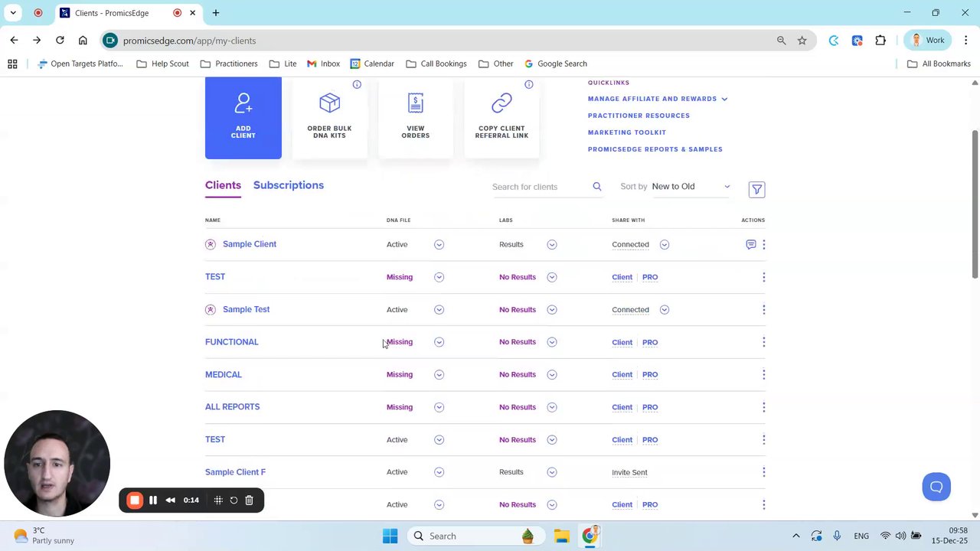The width and height of the screenshot is (980, 551).
Task: Open actions menu for Sample Client row
Action: pos(763,244)
